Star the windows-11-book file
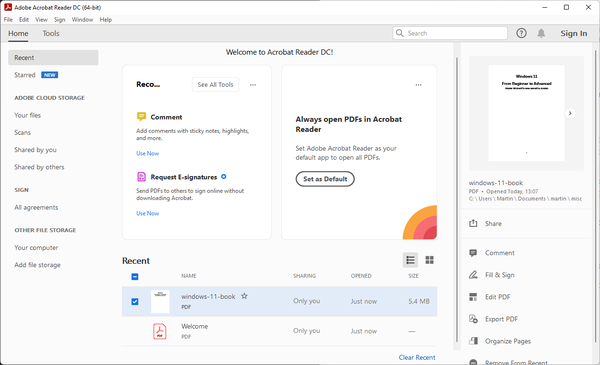Viewport: 600px width, 365px height. [x=244, y=296]
